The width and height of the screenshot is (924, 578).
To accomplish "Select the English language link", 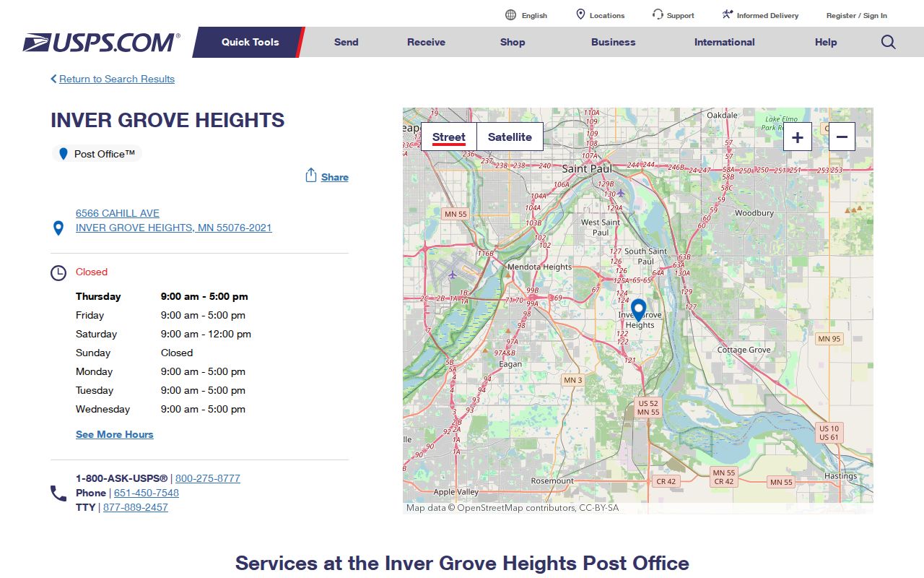I will pyautogui.click(x=534, y=15).
